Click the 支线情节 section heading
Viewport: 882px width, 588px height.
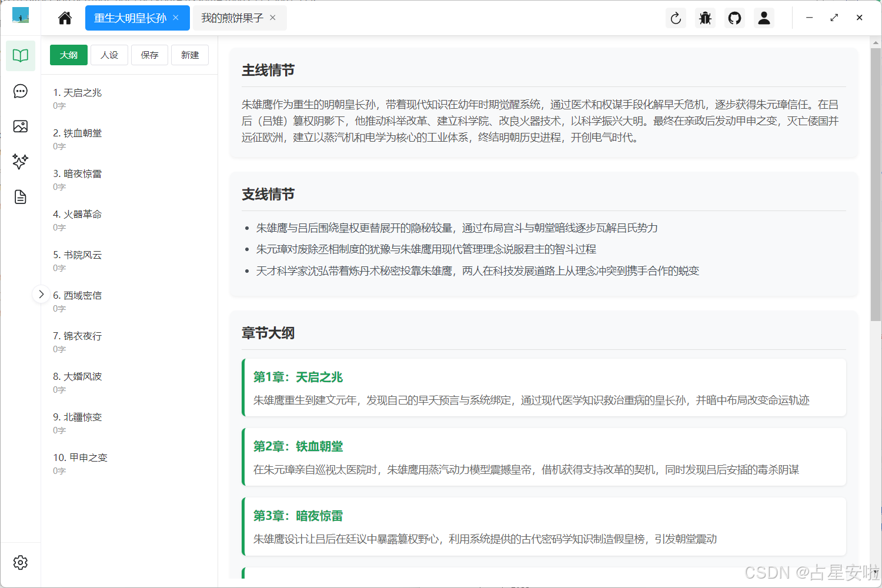[x=268, y=195]
